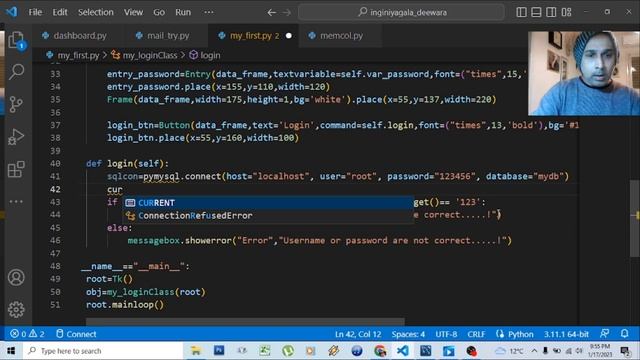Screen dimensions: 640x360
Task: Select the CURRENT autocomplete suggestion
Action: tap(269, 203)
